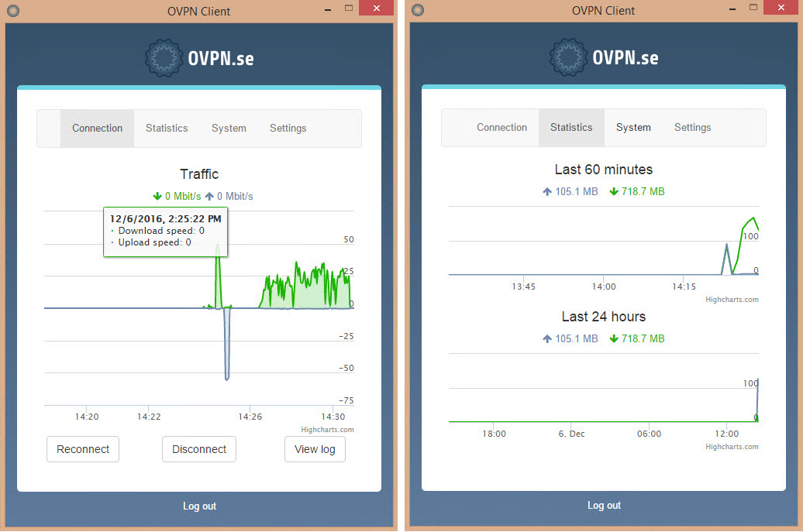Viewport: 803px width, 532px height.
Task: Close the right OVPN Client window
Action: pyautogui.click(x=781, y=7)
